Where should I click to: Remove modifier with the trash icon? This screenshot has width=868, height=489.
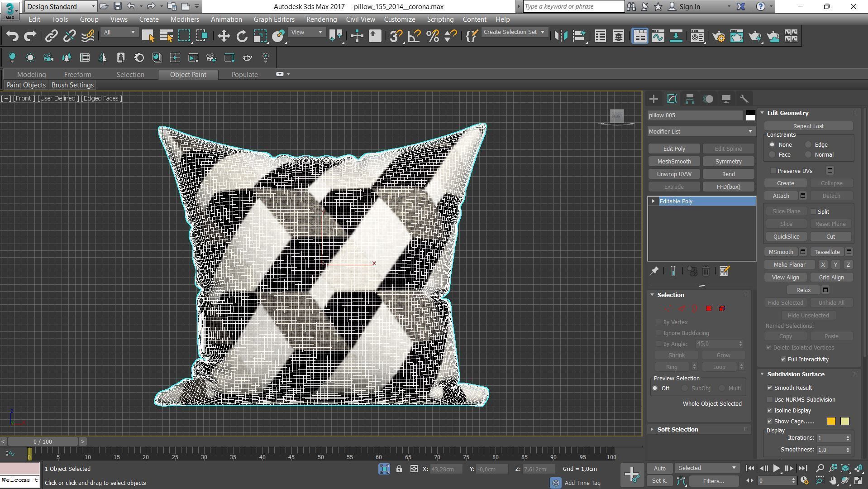click(706, 271)
